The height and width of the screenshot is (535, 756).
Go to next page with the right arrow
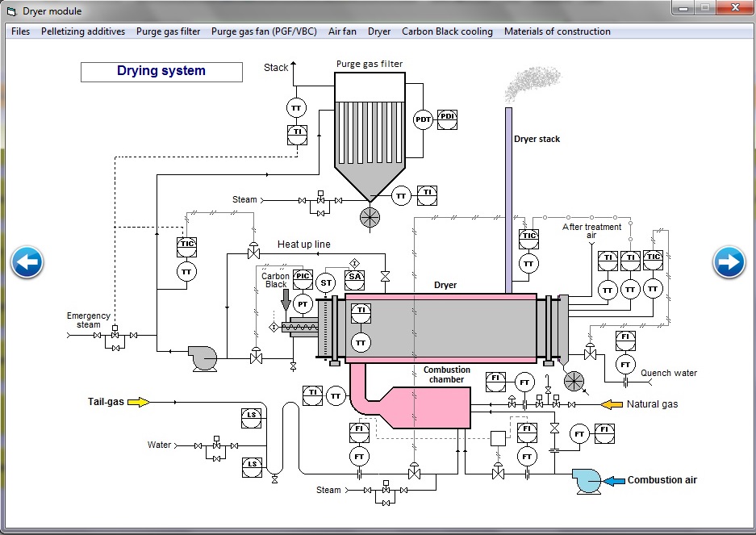coord(729,262)
